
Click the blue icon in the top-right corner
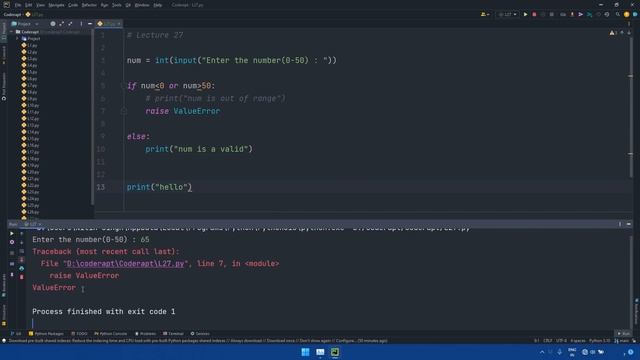(x=635, y=14)
